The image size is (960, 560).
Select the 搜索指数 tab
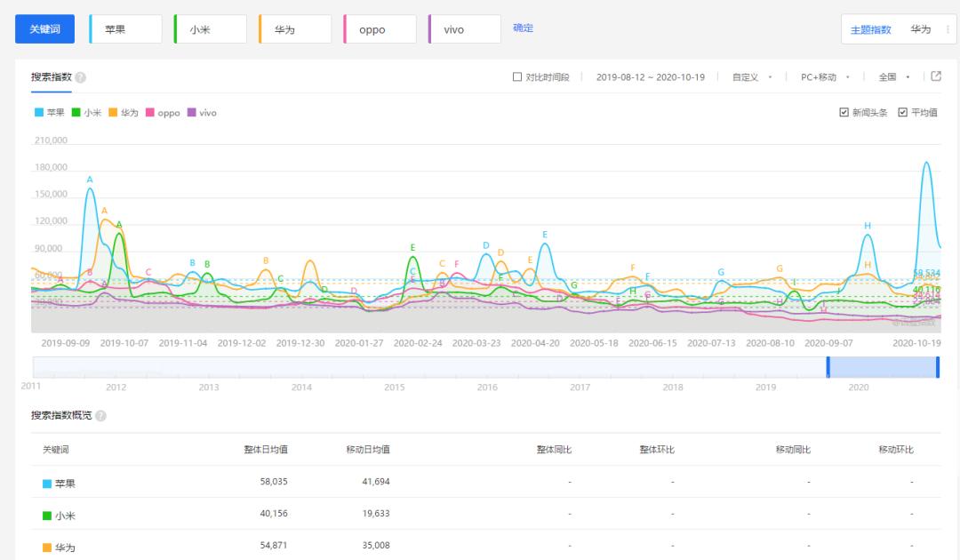[52, 77]
